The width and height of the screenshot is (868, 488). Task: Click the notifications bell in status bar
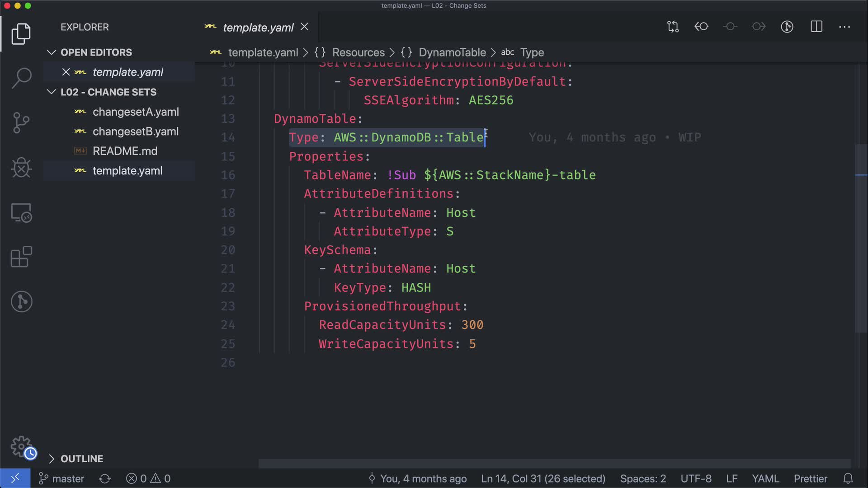(x=848, y=479)
